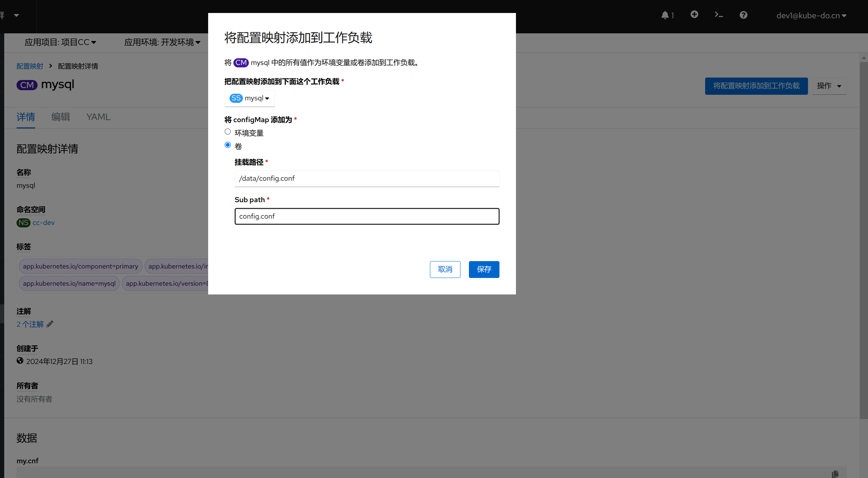
Task: Open the SS mysql workload dropdown
Action: (250, 98)
